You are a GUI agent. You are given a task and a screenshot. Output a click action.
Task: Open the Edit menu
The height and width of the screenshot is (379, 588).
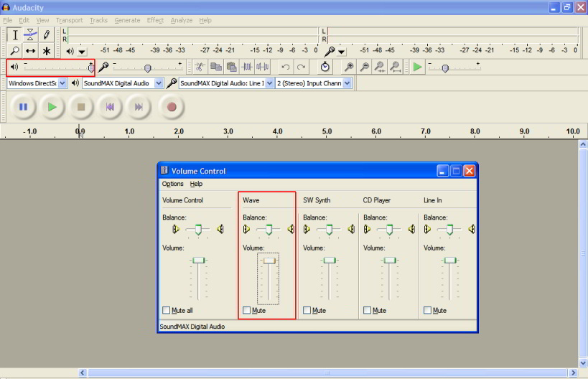click(x=24, y=20)
